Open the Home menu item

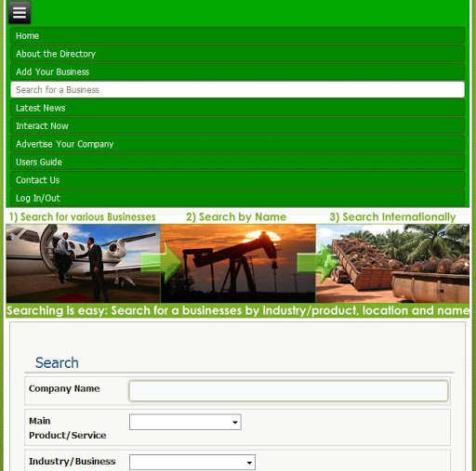238,35
